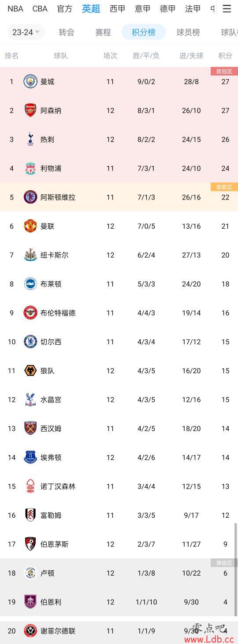The width and height of the screenshot is (238, 644).
Task: Tap the Tottenham club crest
Action: 30,139
